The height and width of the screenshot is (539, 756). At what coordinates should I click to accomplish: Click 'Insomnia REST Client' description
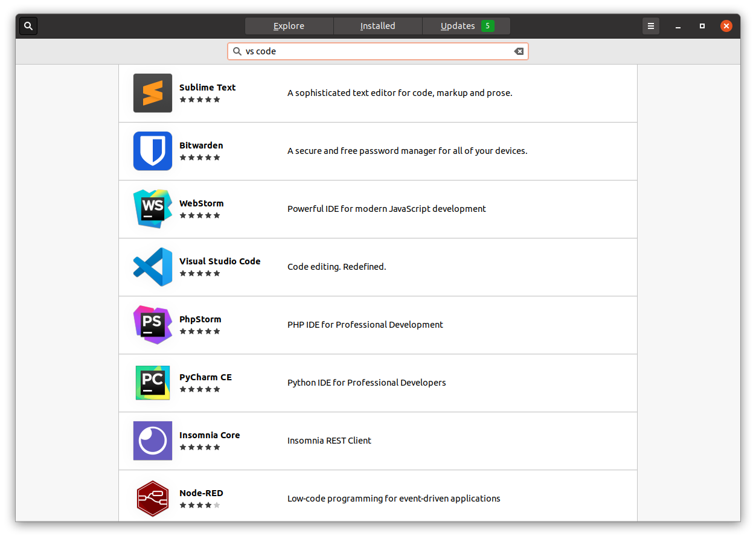[329, 441]
